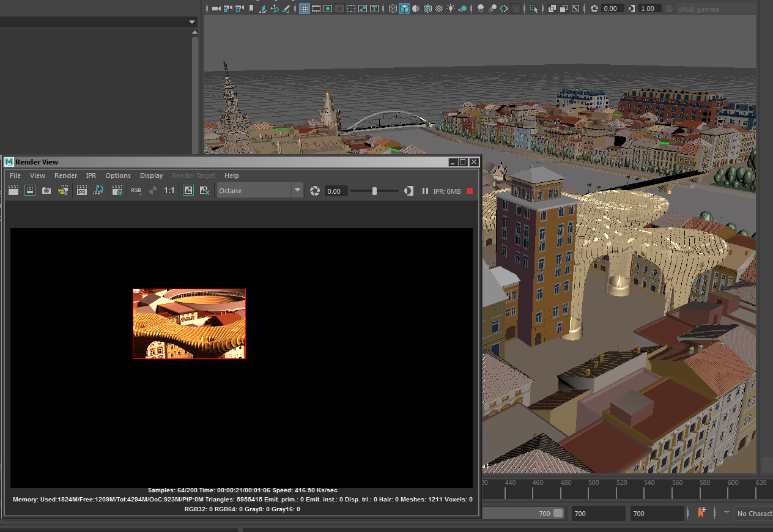Open the Render menu in Render View
Viewport: 773px width, 532px height.
click(x=65, y=175)
